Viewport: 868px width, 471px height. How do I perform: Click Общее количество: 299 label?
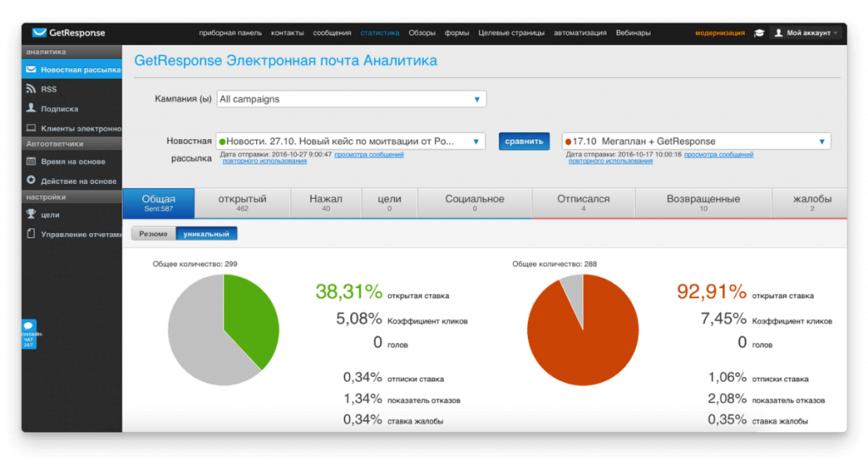(195, 264)
